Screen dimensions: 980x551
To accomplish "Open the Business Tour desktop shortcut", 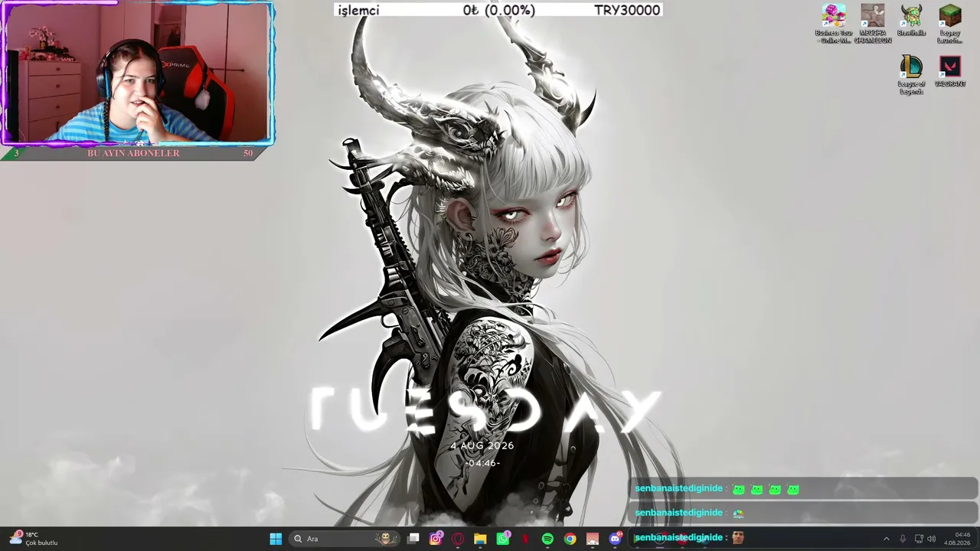I will coord(834,24).
